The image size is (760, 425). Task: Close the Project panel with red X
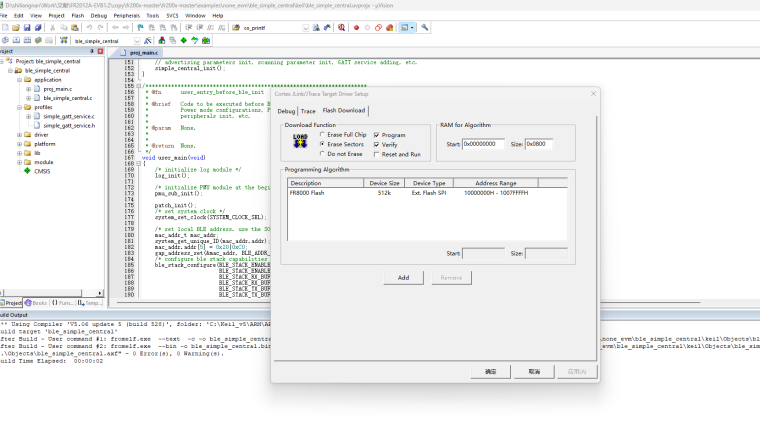tap(100, 51)
